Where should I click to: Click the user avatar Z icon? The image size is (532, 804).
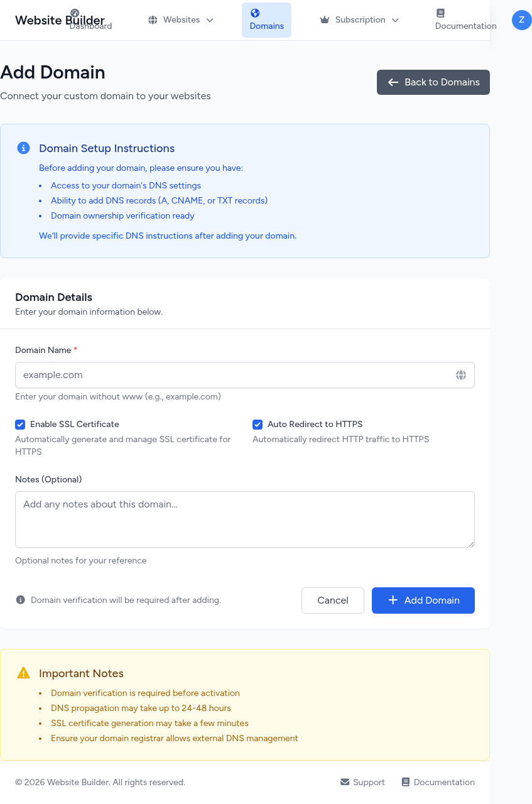pyautogui.click(x=521, y=20)
